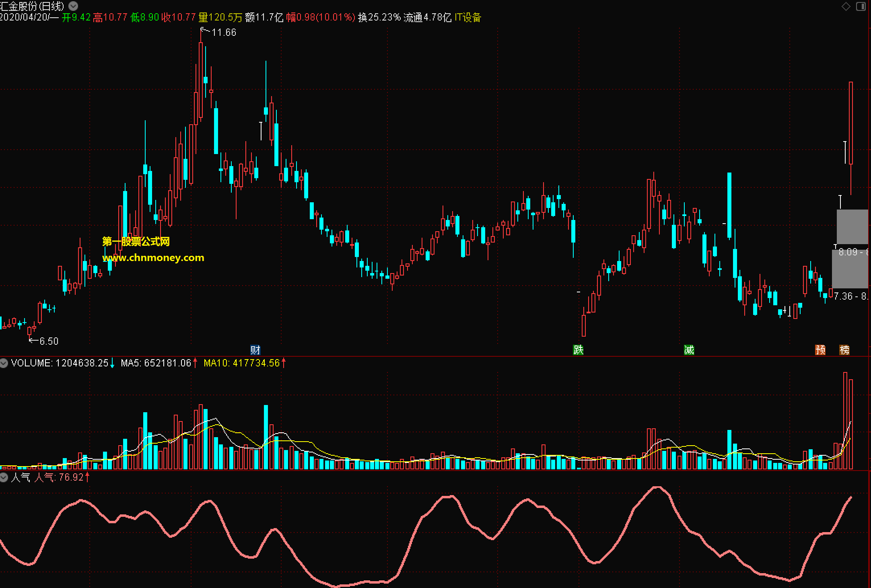The image size is (871, 588).
Task: Click the IT设备 sector label
Action: click(x=468, y=17)
